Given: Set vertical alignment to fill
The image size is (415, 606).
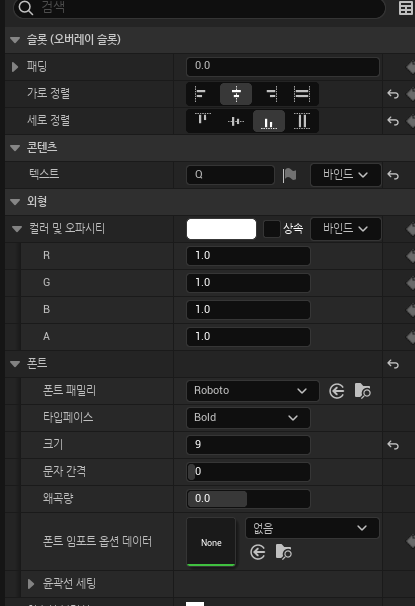Looking at the screenshot, I should (x=302, y=121).
